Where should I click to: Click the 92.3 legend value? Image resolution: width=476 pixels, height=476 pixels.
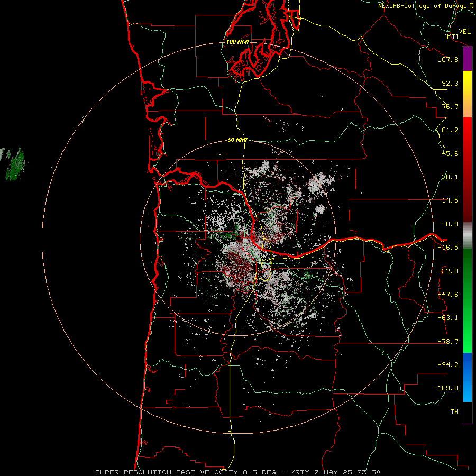coord(450,83)
